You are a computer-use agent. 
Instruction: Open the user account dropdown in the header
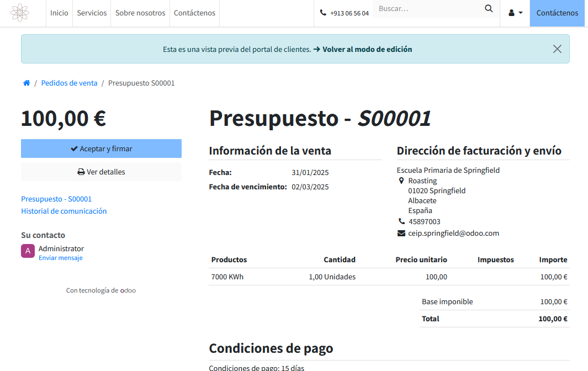[515, 13]
